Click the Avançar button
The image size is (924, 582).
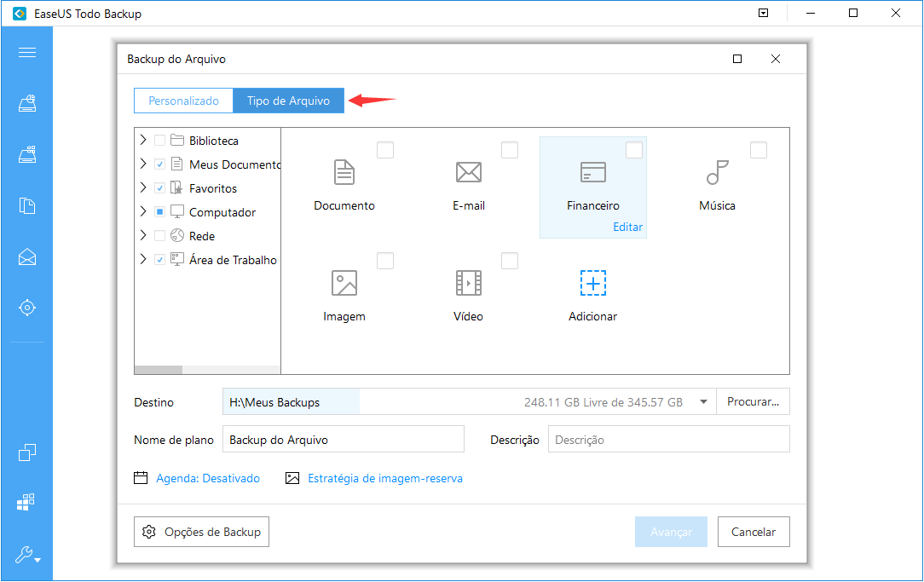point(671,532)
